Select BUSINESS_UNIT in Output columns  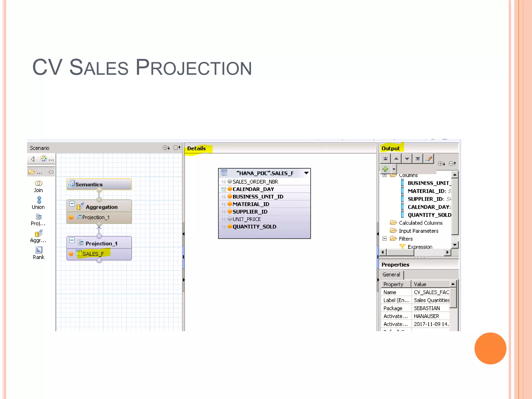(426, 183)
